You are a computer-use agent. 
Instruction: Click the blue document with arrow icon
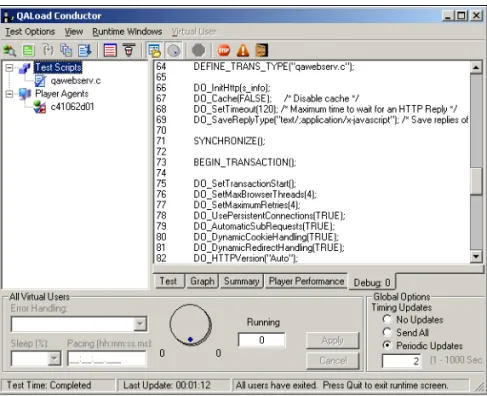click(85, 50)
